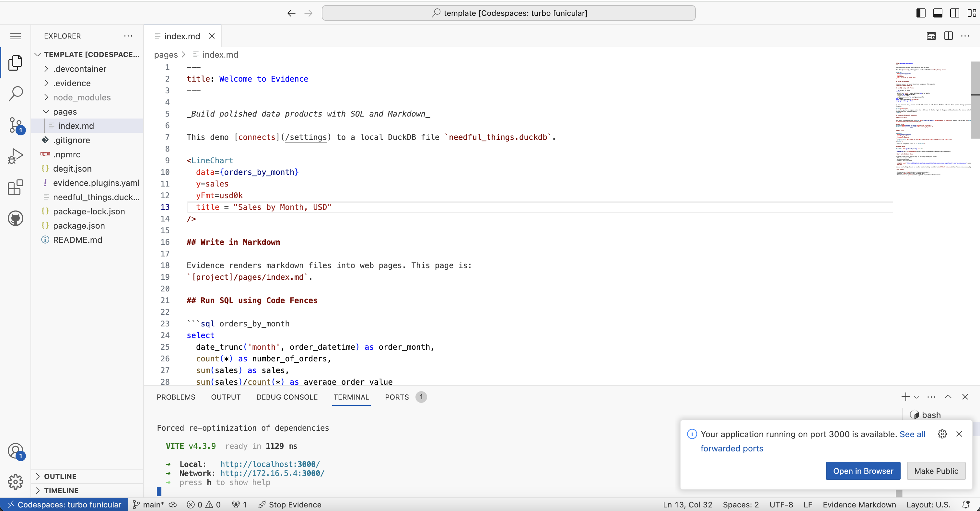The height and width of the screenshot is (511, 980).
Task: Open terminal panel more actions
Action: pyautogui.click(x=931, y=397)
